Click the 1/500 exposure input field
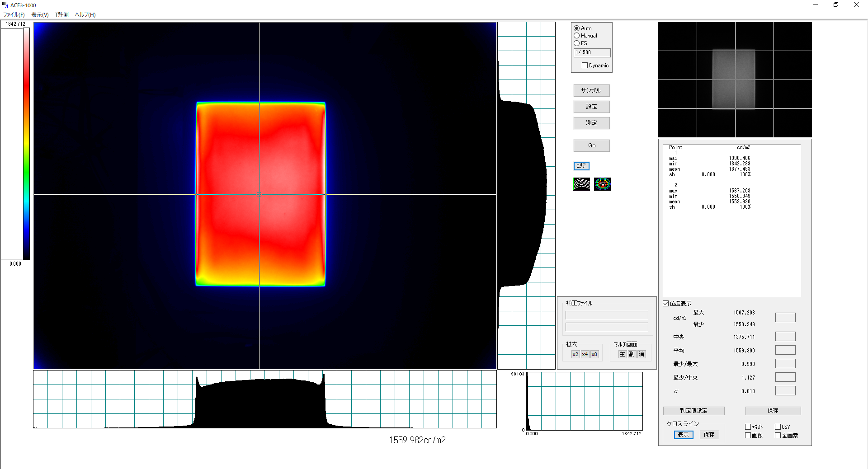 [x=592, y=52]
